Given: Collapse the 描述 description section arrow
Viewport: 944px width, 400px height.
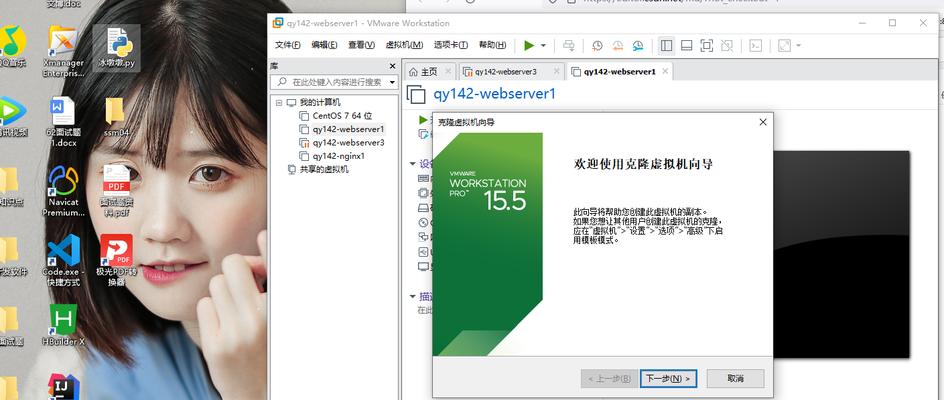Looking at the screenshot, I should (412, 296).
